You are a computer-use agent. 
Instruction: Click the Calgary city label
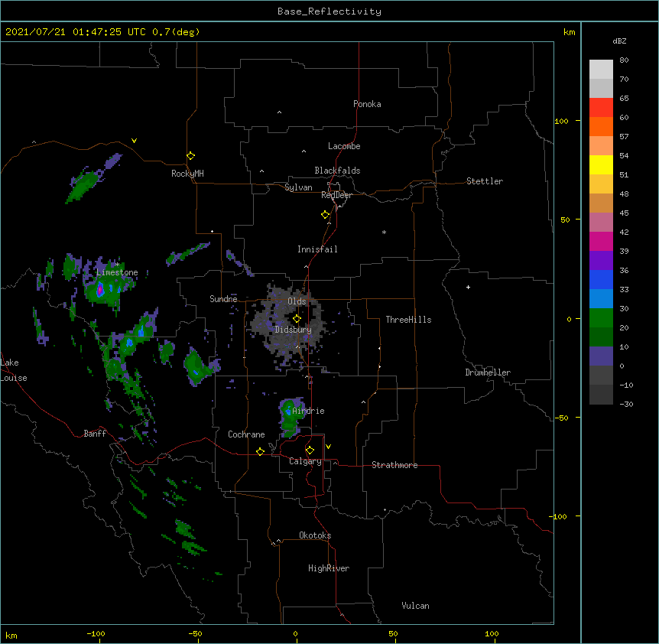click(305, 461)
